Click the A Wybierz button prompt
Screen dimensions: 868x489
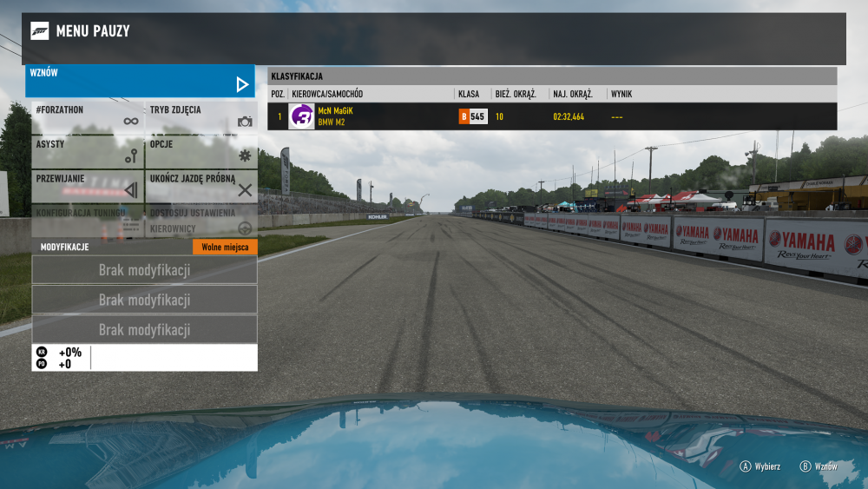pos(760,466)
